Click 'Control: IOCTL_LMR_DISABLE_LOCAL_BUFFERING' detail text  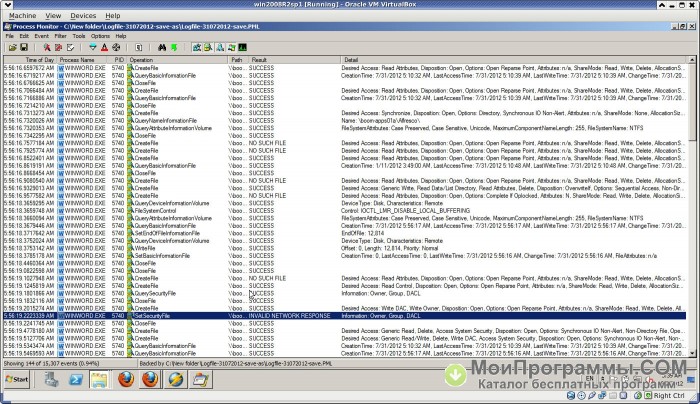[405, 211]
